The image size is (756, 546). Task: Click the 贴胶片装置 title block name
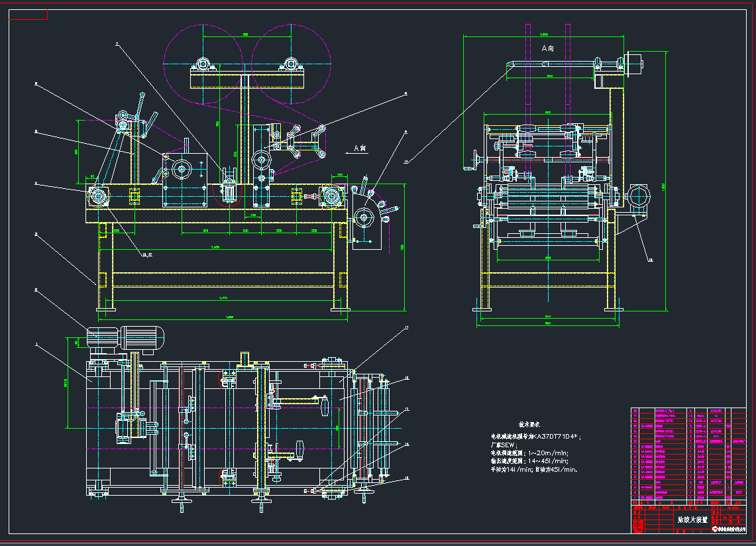pos(692,519)
